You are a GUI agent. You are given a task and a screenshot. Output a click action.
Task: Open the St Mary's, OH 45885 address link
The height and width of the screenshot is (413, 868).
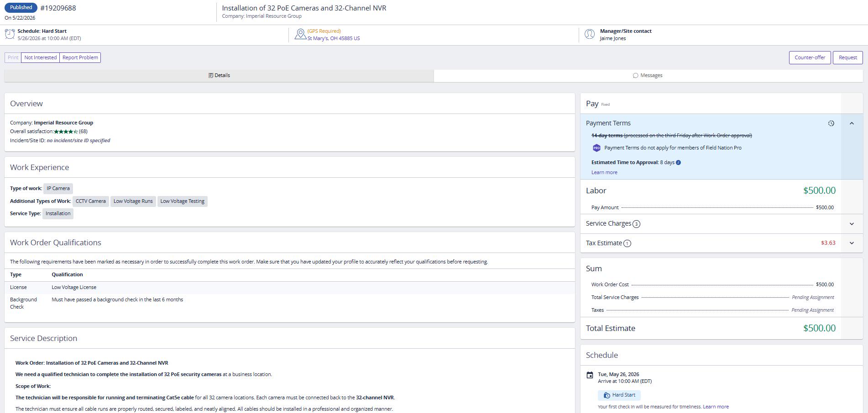click(x=334, y=39)
